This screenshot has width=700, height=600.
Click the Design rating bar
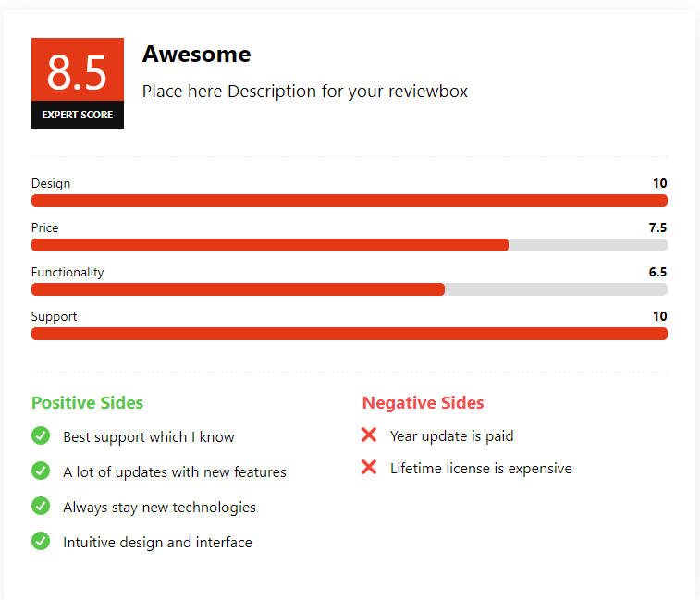click(350, 201)
